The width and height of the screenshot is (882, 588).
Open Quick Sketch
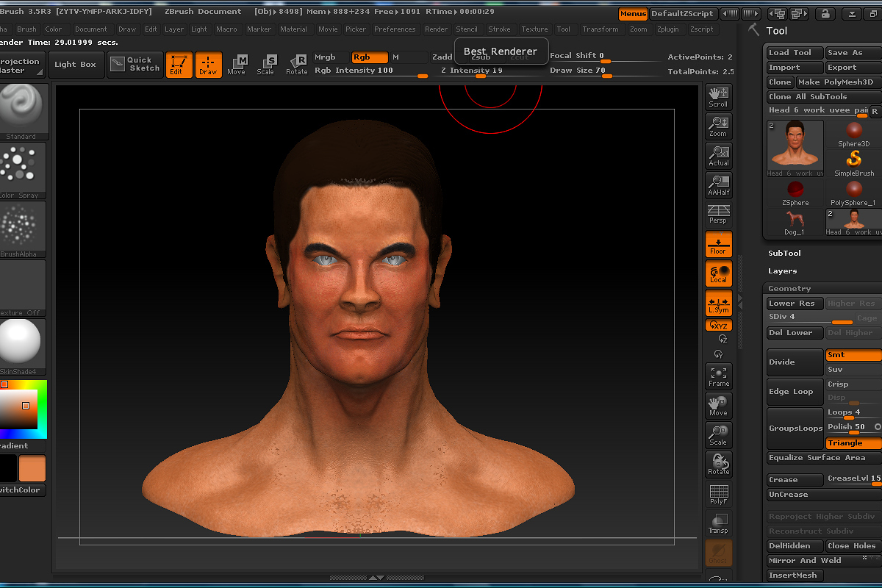click(x=135, y=64)
